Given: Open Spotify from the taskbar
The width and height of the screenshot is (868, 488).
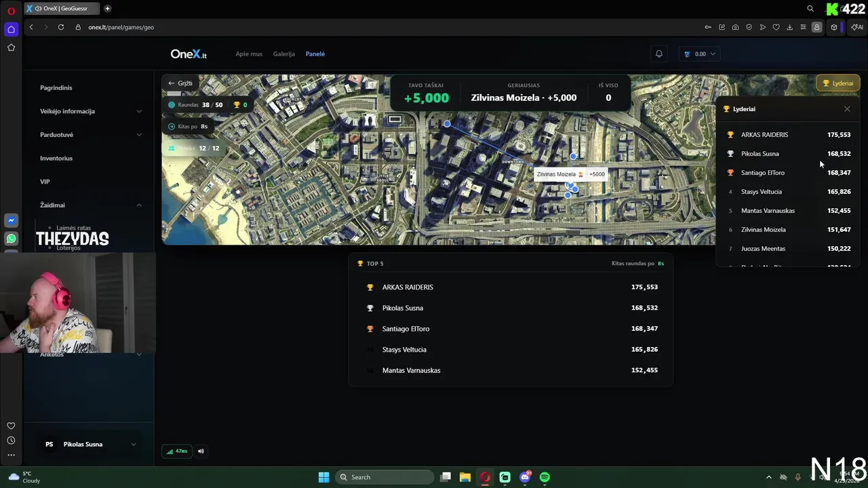Looking at the screenshot, I should (545, 477).
